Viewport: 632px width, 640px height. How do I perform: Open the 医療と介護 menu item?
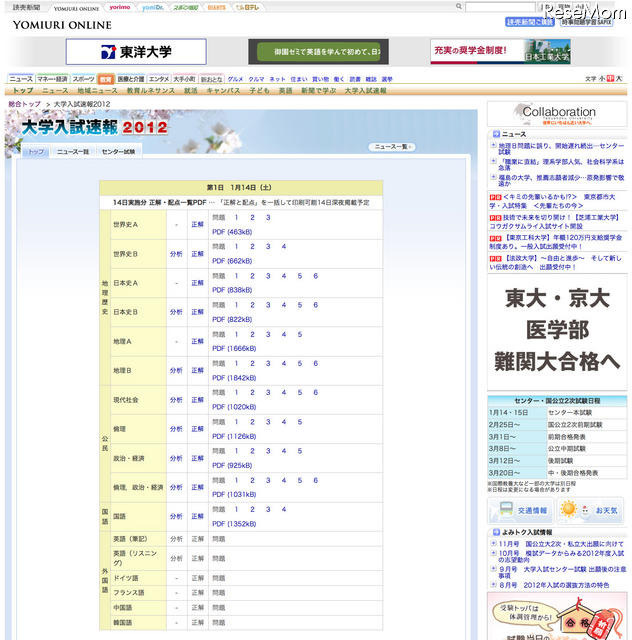point(131,79)
